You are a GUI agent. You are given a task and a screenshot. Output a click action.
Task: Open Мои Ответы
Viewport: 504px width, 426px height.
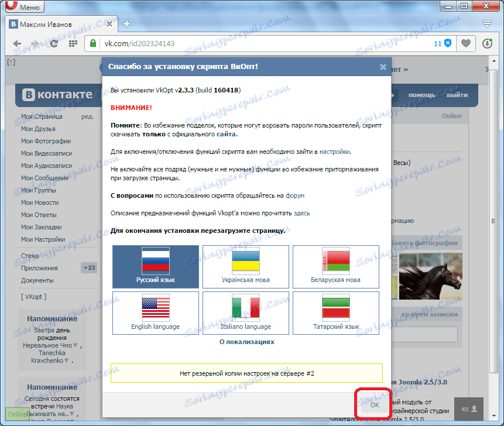click(x=39, y=215)
